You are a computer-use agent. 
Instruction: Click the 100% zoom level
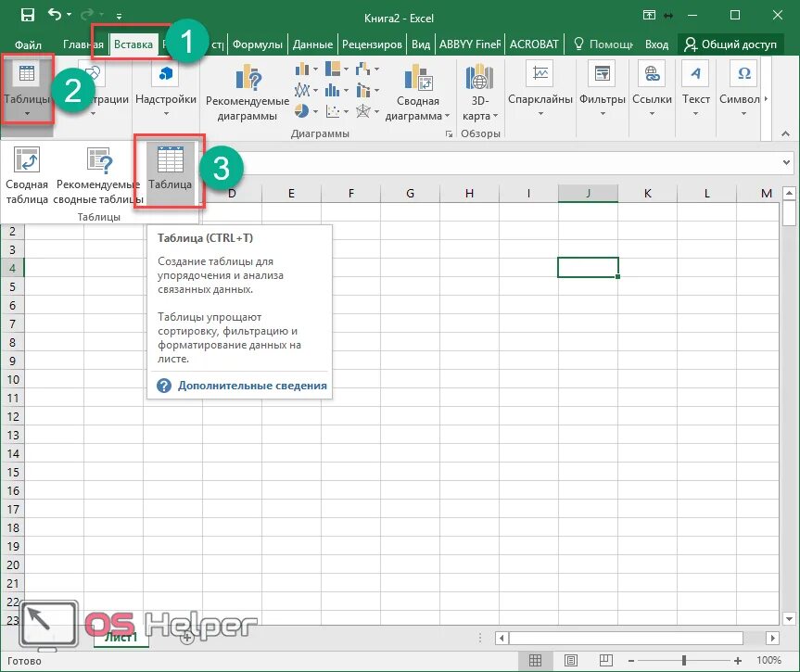point(768,660)
